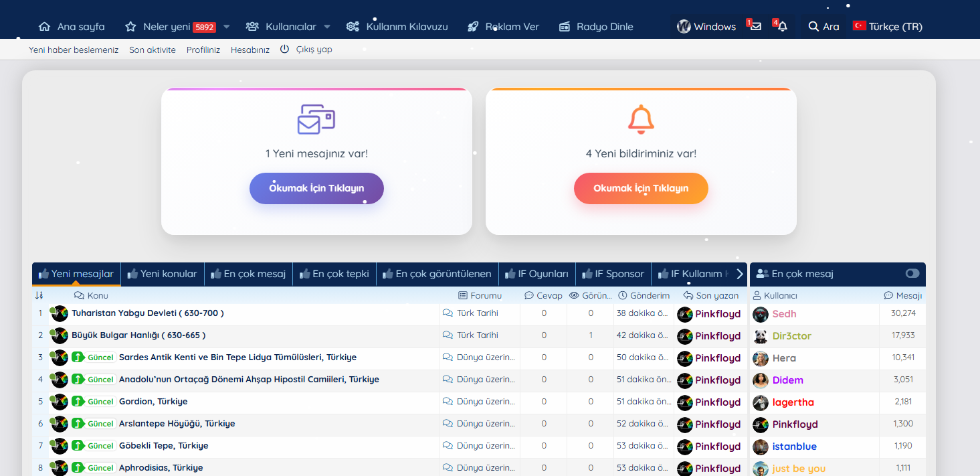Click "42 dakika" timestamp in Büyük Bulgar row
Image resolution: width=980 pixels, height=476 pixels.
pyautogui.click(x=643, y=335)
